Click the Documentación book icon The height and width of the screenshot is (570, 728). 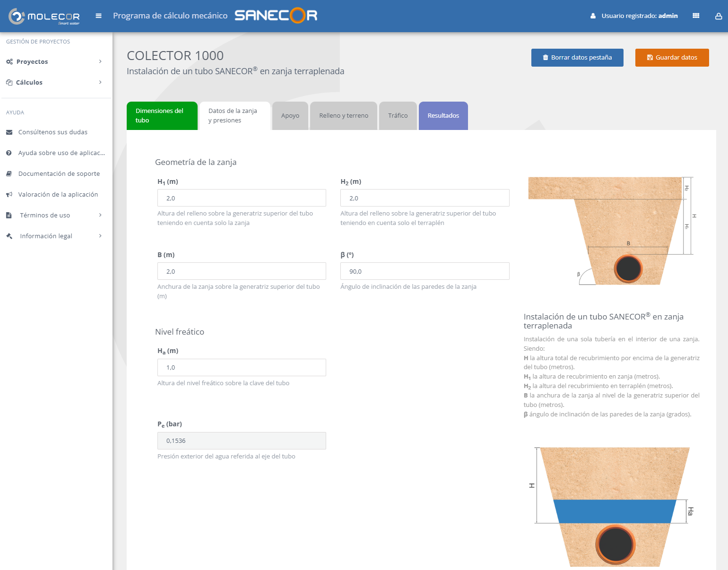coord(9,173)
